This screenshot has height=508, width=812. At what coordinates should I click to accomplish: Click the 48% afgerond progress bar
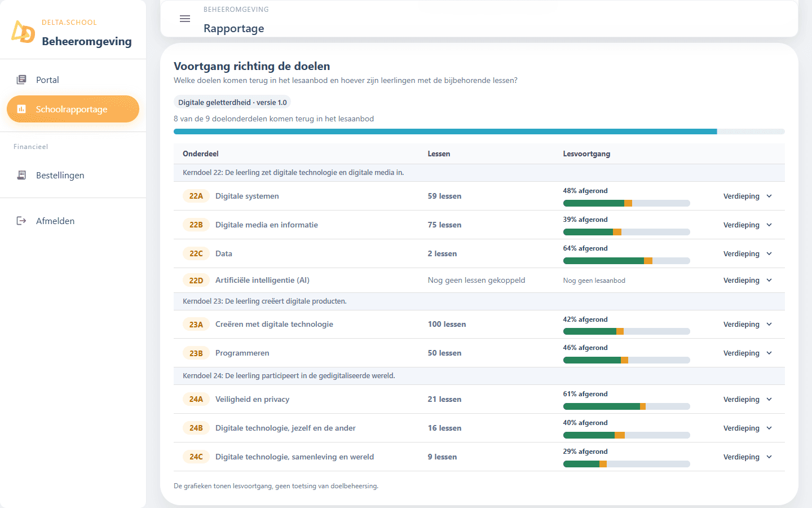(x=626, y=203)
